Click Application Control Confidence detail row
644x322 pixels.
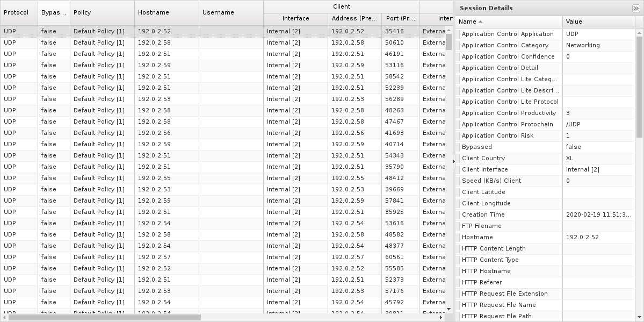(x=545, y=57)
